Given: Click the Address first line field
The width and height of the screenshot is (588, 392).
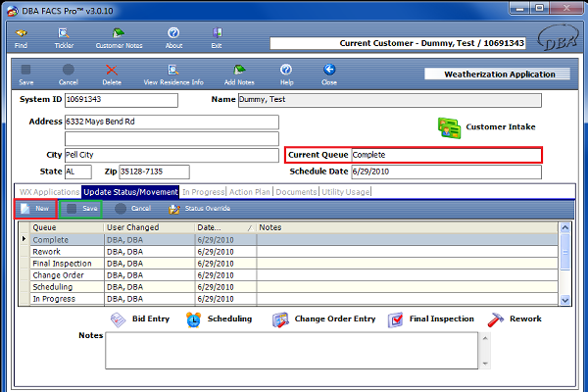Looking at the screenshot, I should [x=171, y=122].
